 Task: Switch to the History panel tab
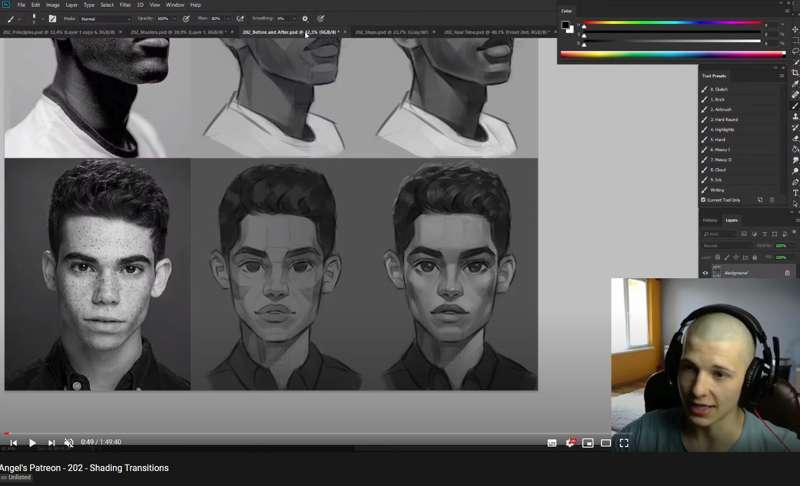pyautogui.click(x=710, y=220)
